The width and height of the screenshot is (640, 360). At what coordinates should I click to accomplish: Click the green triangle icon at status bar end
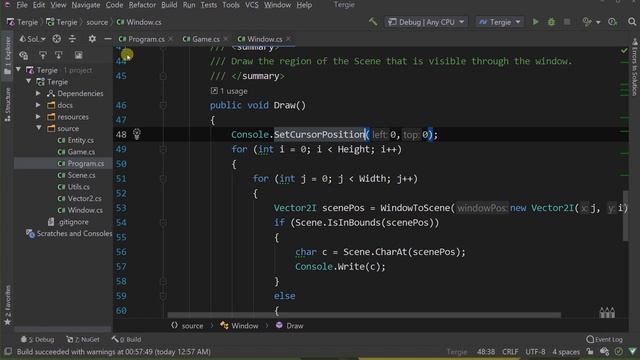pos(632,351)
